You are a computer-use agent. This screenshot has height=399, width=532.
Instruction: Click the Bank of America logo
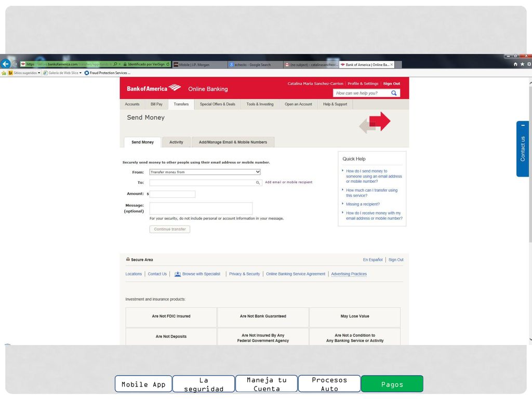[154, 88]
